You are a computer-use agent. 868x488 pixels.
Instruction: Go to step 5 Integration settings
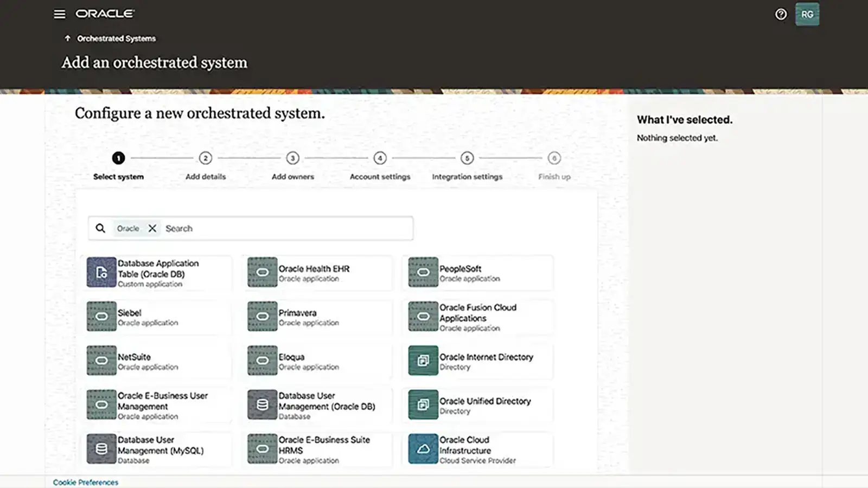click(467, 158)
